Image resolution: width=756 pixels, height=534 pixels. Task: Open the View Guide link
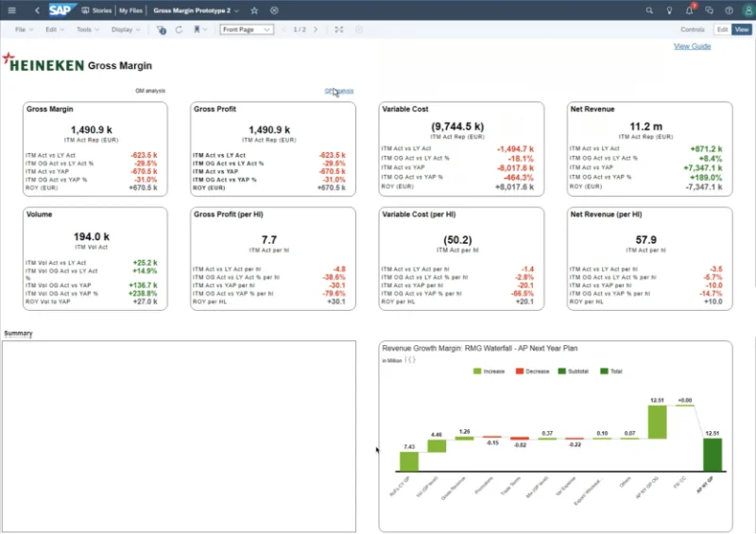click(x=692, y=46)
